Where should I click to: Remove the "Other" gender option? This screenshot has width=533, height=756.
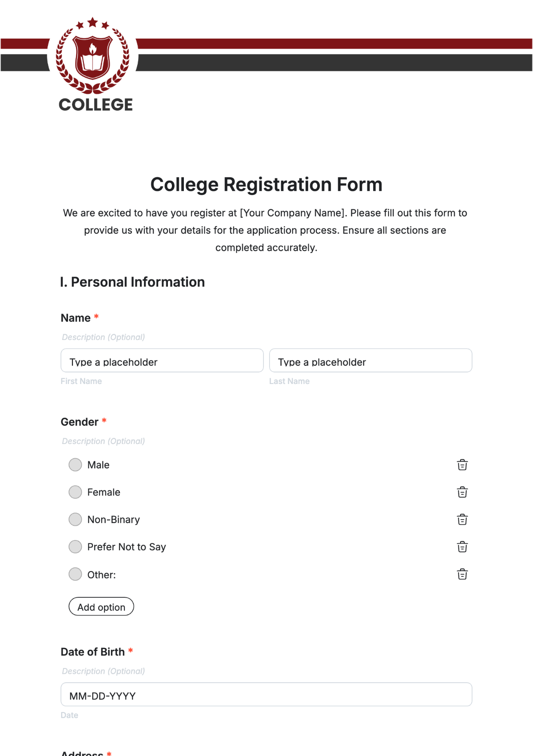(x=462, y=574)
